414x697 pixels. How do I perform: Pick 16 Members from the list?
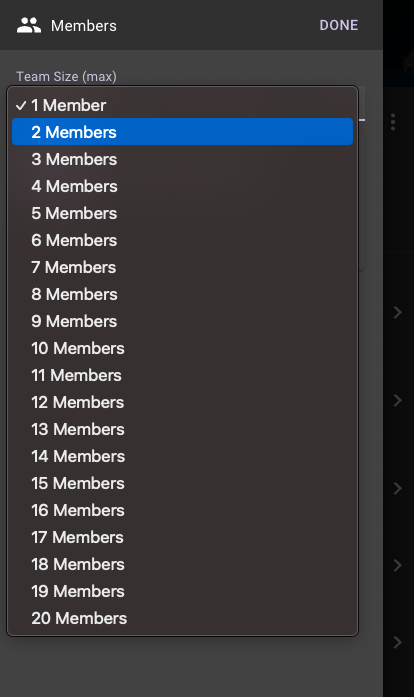click(182, 510)
